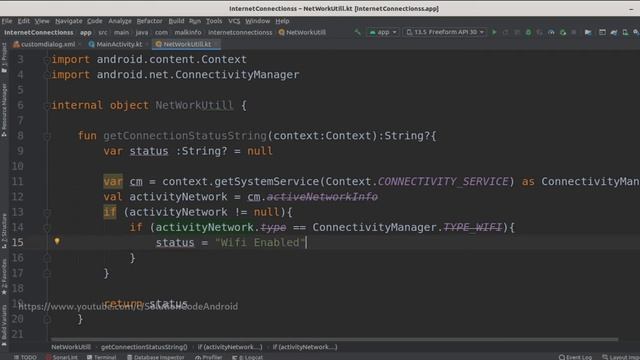
Task: Click the Make Project hammer icon
Action: pyautogui.click(x=358, y=32)
